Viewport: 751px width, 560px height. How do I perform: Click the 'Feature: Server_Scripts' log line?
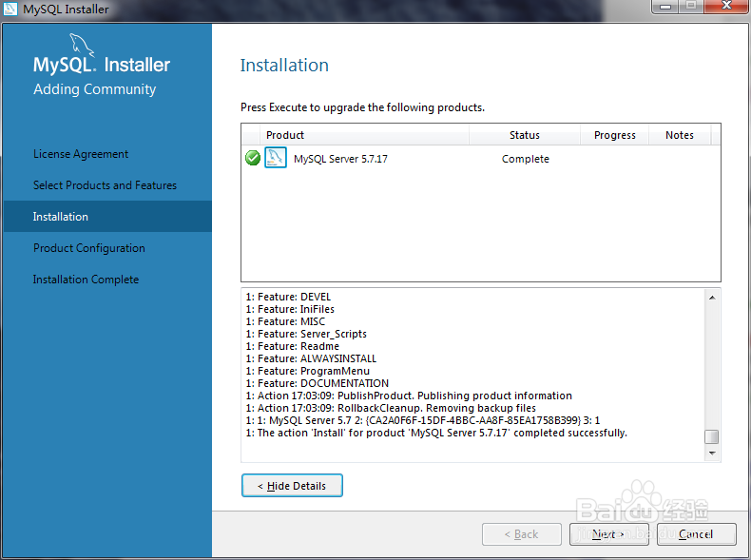click(x=306, y=334)
